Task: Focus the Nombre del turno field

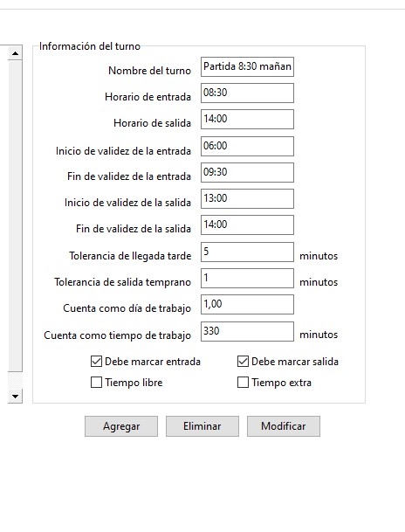Action: [x=247, y=67]
